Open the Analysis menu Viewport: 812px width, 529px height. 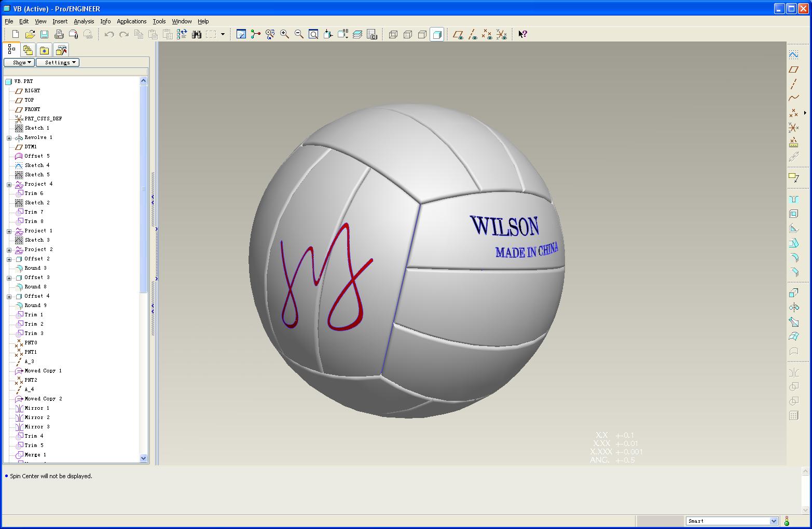coord(84,21)
